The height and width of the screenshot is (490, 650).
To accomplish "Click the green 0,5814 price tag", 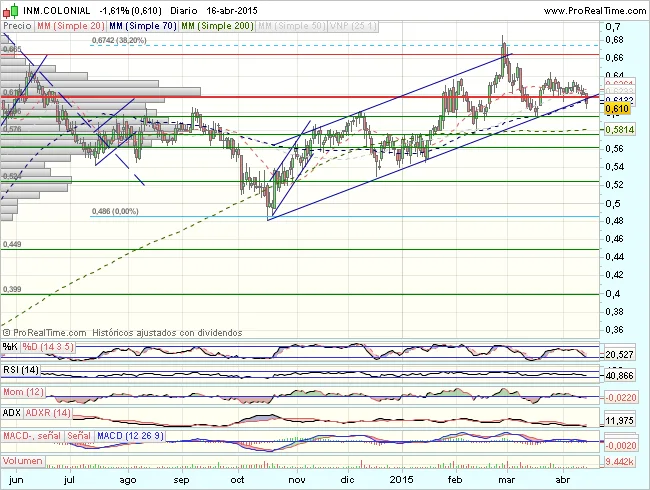I will [620, 130].
